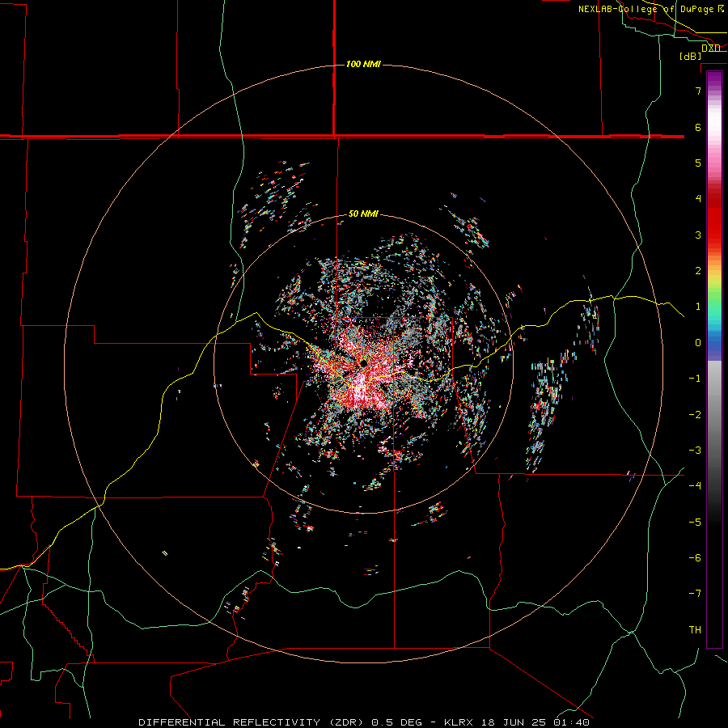Click the ZDR color scale bar

pyautogui.click(x=714, y=359)
